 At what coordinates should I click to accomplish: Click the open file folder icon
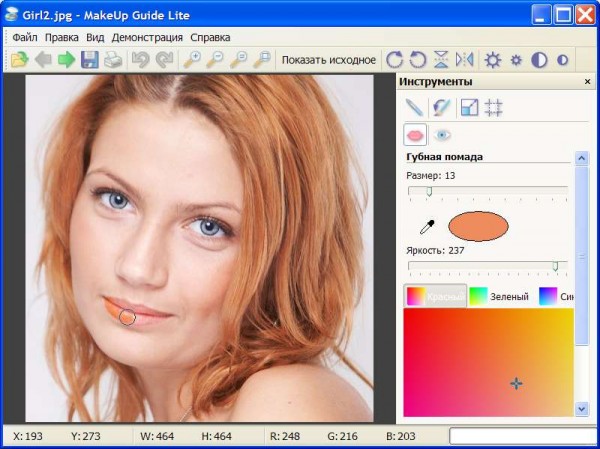[20, 60]
